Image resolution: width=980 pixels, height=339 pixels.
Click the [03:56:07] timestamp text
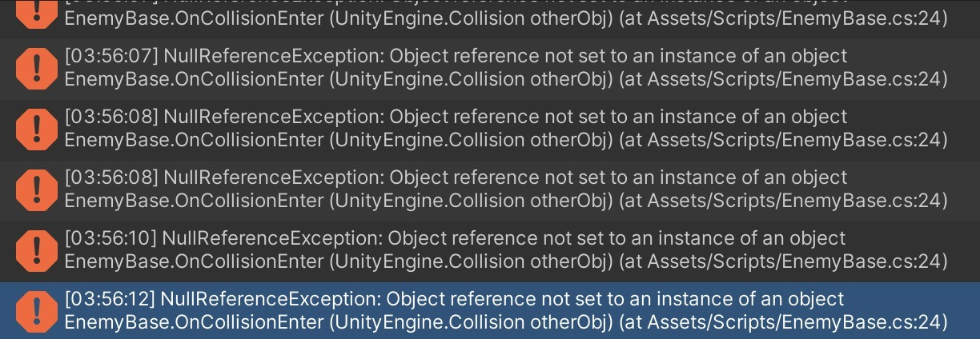pos(111,57)
